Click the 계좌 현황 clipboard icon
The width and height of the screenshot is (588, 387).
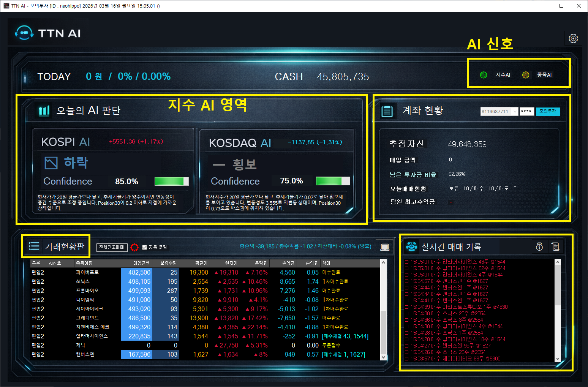coord(387,111)
